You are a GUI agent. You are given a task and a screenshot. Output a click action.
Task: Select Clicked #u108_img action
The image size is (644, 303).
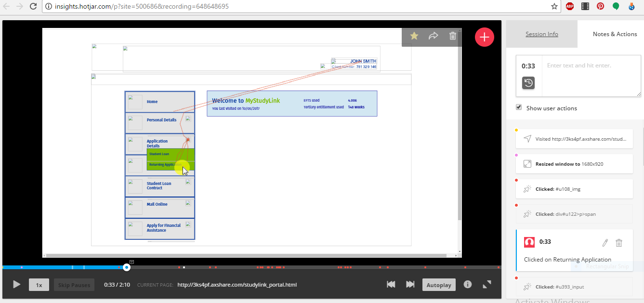coord(574,189)
